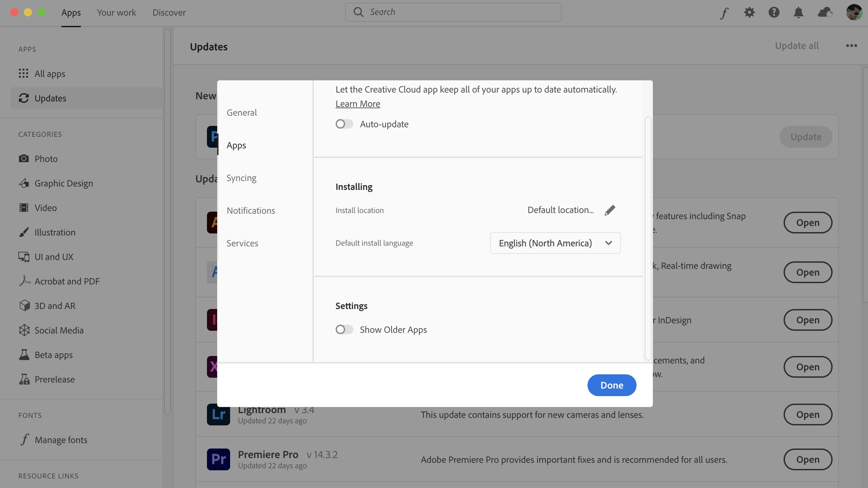Open Adobe Fonts with the f icon
The width and height of the screenshot is (868, 488).
724,12
